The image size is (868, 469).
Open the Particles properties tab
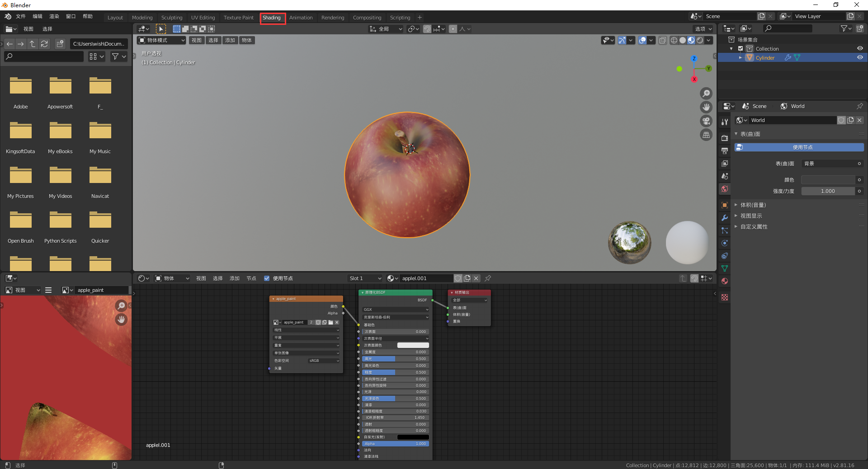click(x=725, y=230)
